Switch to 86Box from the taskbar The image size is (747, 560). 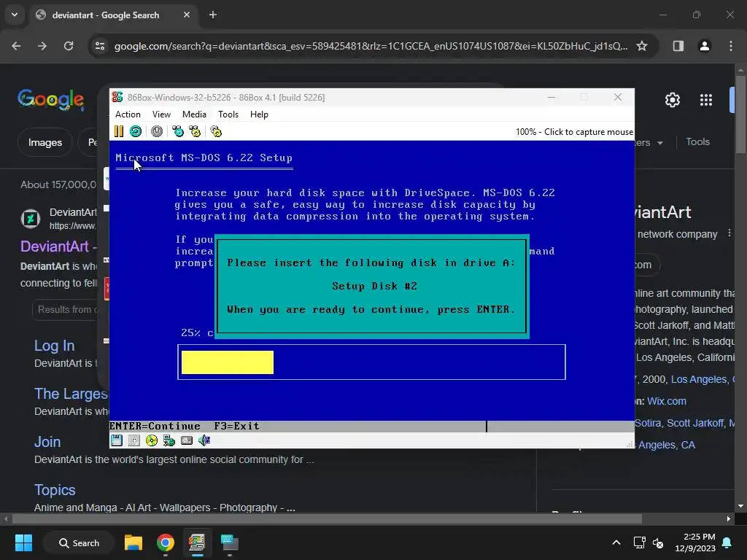click(x=197, y=542)
